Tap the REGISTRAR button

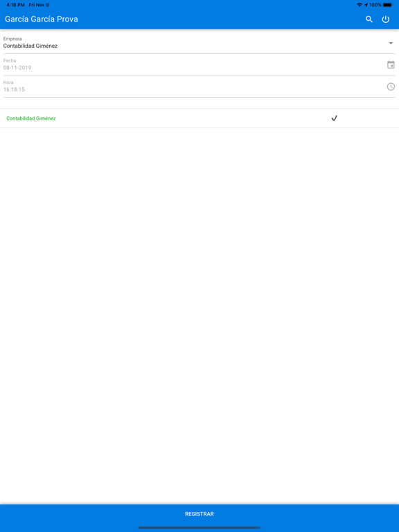point(199,514)
